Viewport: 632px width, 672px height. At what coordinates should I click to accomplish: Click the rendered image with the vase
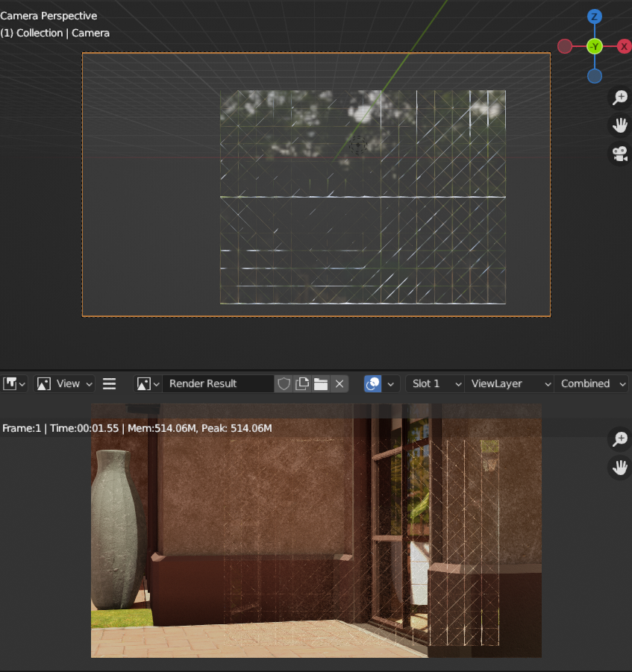pyautogui.click(x=316, y=530)
